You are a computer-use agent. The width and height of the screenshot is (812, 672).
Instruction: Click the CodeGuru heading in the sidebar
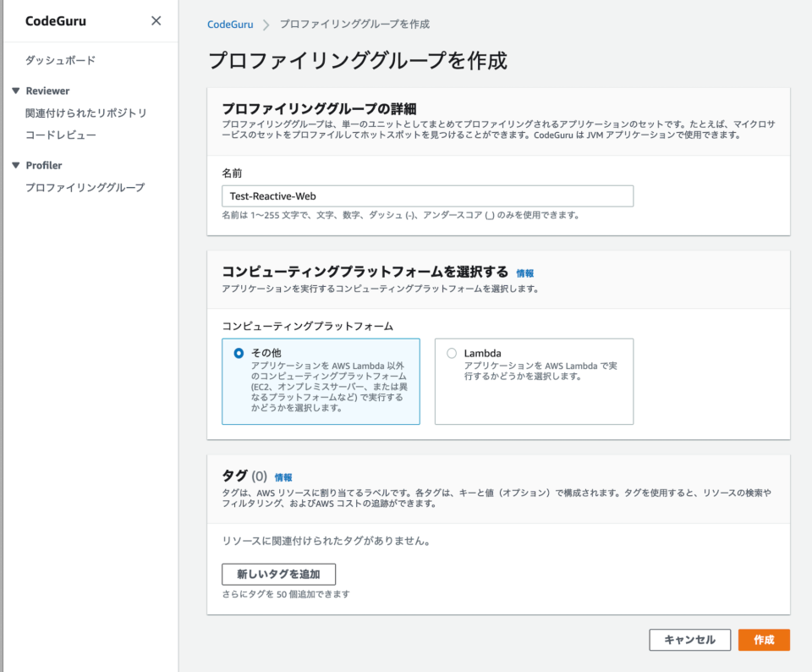coord(56,20)
